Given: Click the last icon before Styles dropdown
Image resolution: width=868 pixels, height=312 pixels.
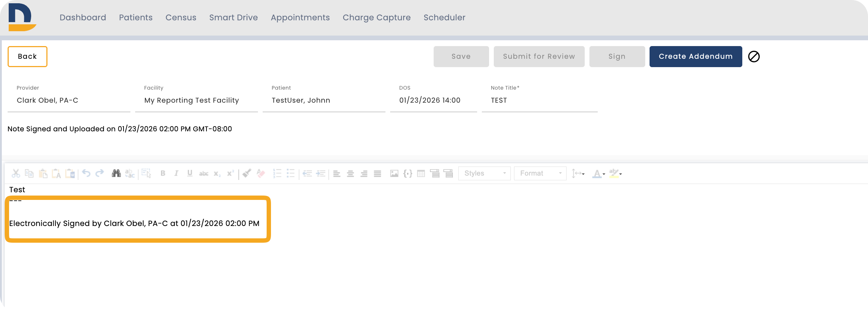Looking at the screenshot, I should pos(448,173).
